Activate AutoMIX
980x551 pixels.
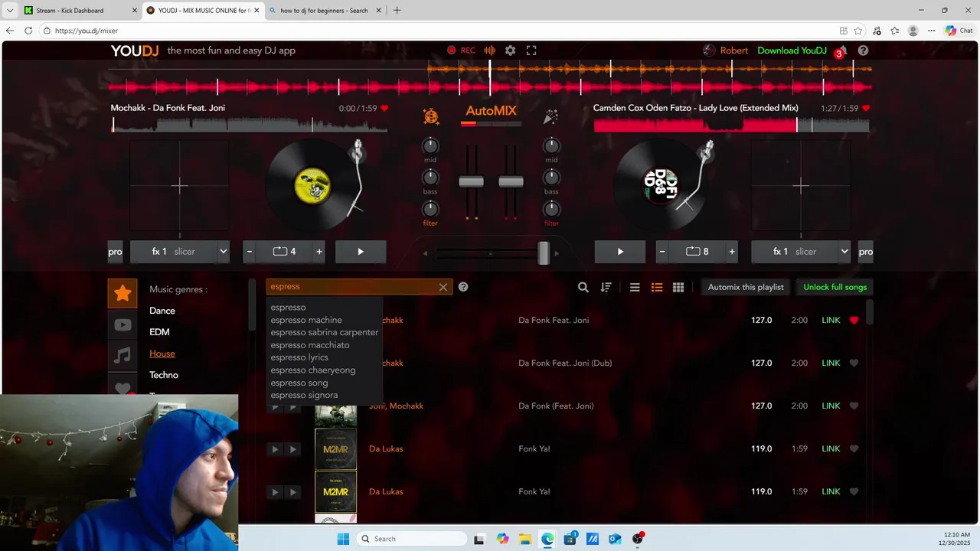tap(491, 111)
